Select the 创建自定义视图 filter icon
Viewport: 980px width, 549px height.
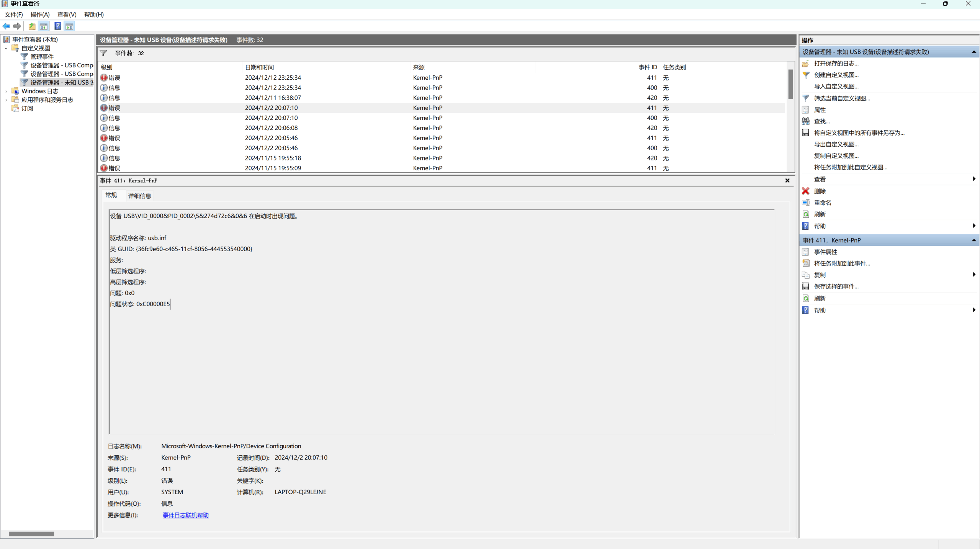(805, 75)
